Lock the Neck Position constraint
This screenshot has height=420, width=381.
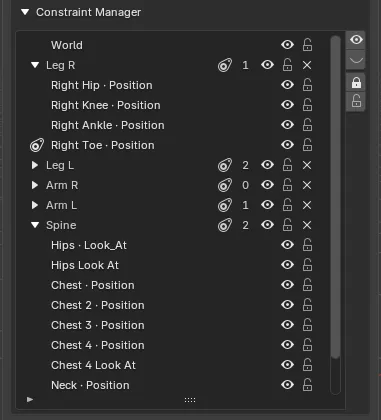(307, 385)
